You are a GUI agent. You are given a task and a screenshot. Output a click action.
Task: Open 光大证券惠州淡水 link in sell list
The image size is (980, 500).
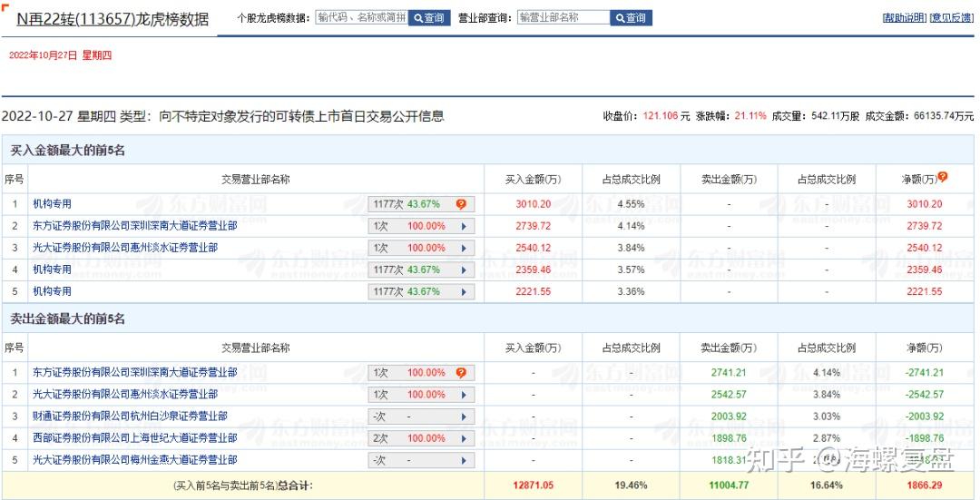click(125, 395)
